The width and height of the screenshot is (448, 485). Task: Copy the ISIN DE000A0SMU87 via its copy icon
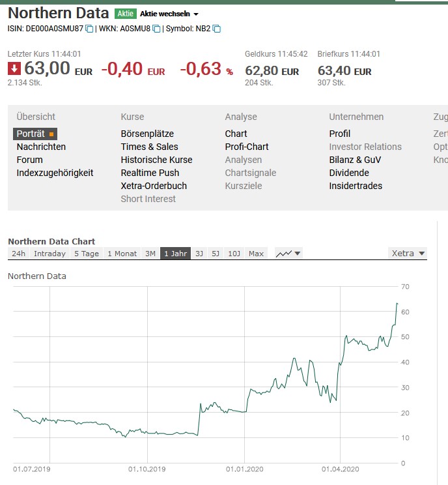coord(89,29)
